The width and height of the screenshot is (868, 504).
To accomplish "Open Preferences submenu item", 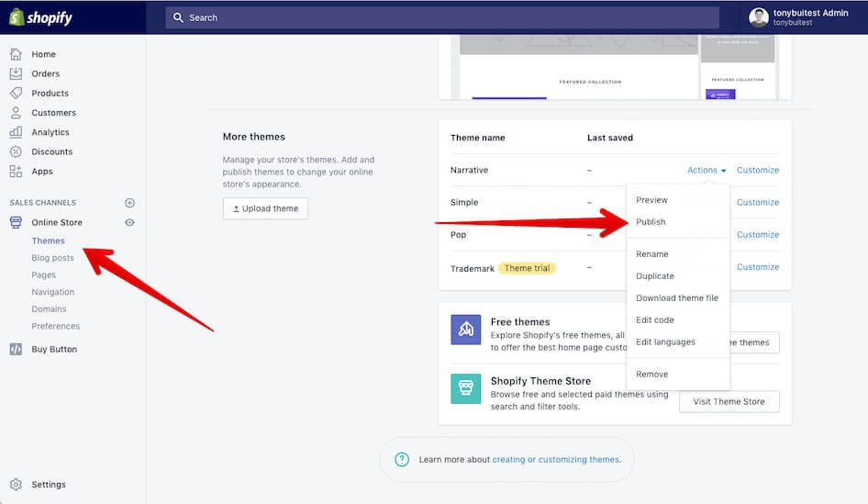I will [x=55, y=326].
